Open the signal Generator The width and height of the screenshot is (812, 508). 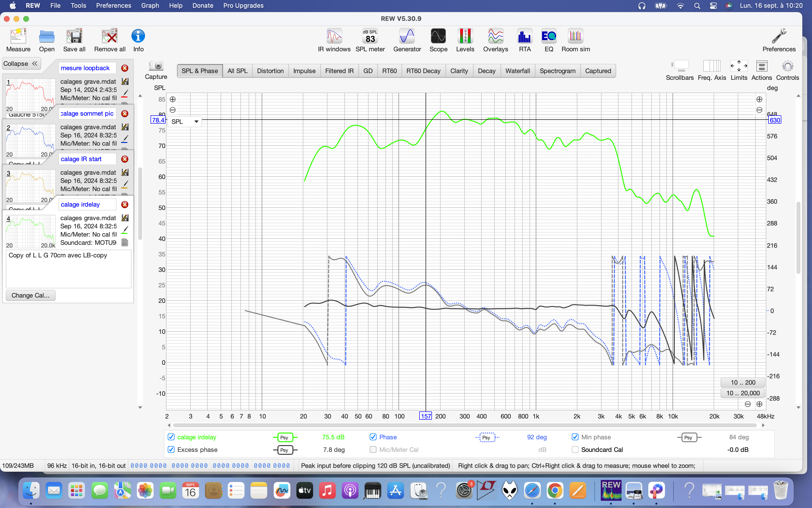[407, 40]
